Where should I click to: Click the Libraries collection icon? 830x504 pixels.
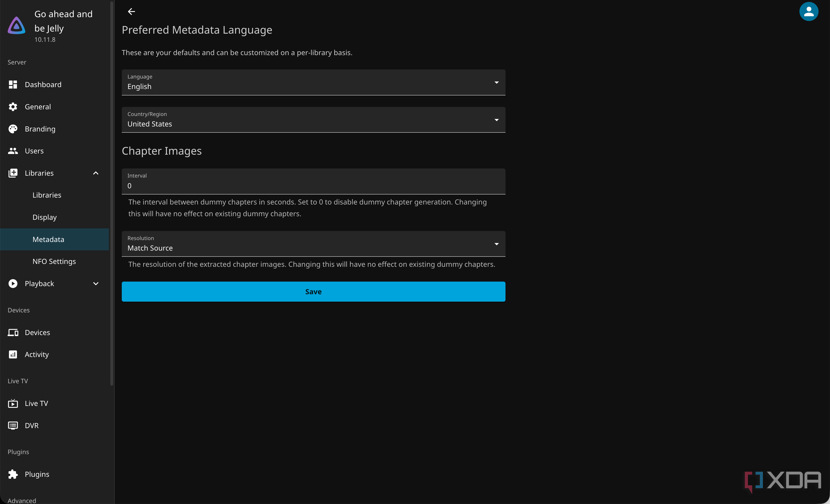(x=13, y=173)
